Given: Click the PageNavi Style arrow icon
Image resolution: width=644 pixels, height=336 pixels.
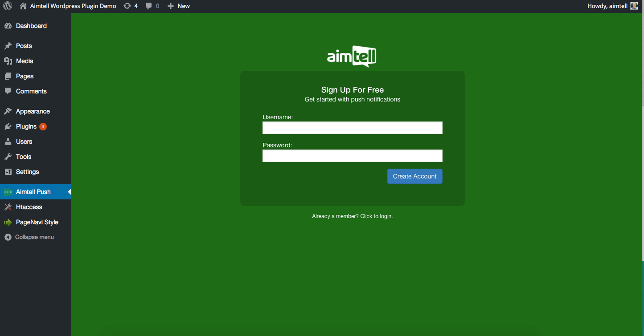Looking at the screenshot, I should pos(8,222).
